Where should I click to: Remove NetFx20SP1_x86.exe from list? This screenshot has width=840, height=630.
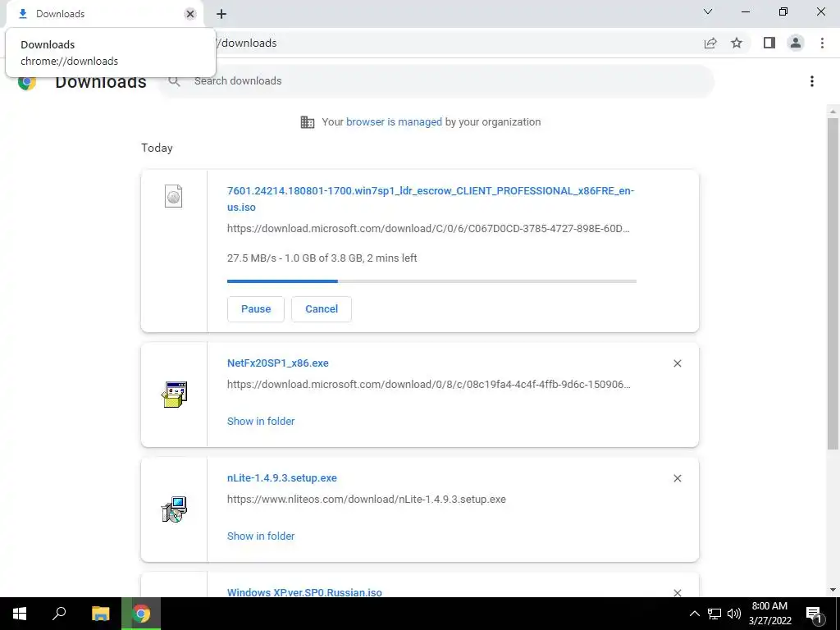677,363
